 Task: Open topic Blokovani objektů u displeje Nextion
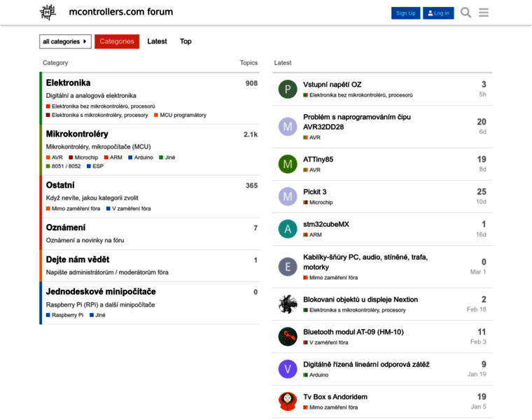coord(360,300)
